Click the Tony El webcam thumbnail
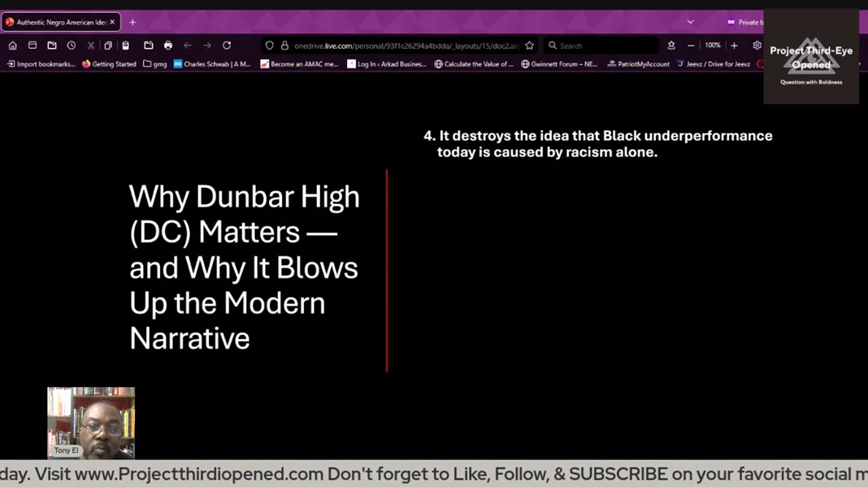868x488 pixels. pos(91,423)
